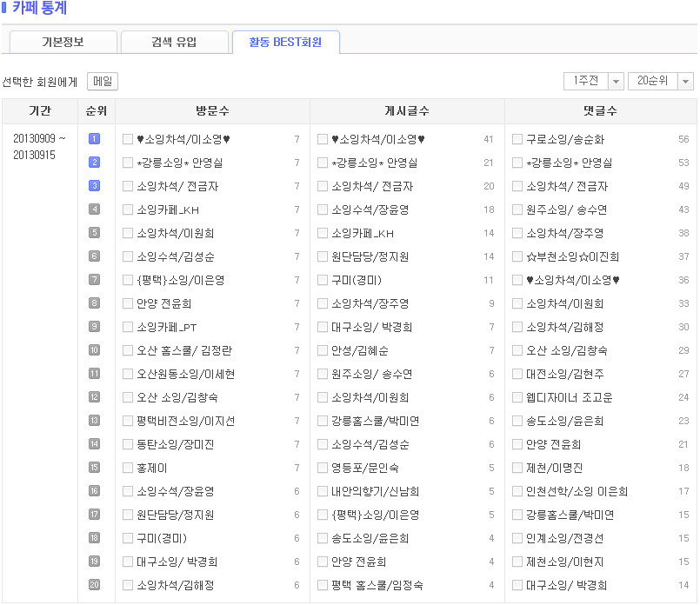
Task: Tick the 소잉카페_PT checkbox in 방문수
Action: pyautogui.click(x=128, y=327)
